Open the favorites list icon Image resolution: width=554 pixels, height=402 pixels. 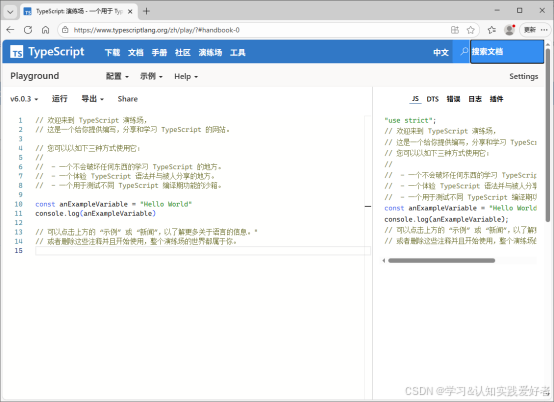click(x=491, y=30)
